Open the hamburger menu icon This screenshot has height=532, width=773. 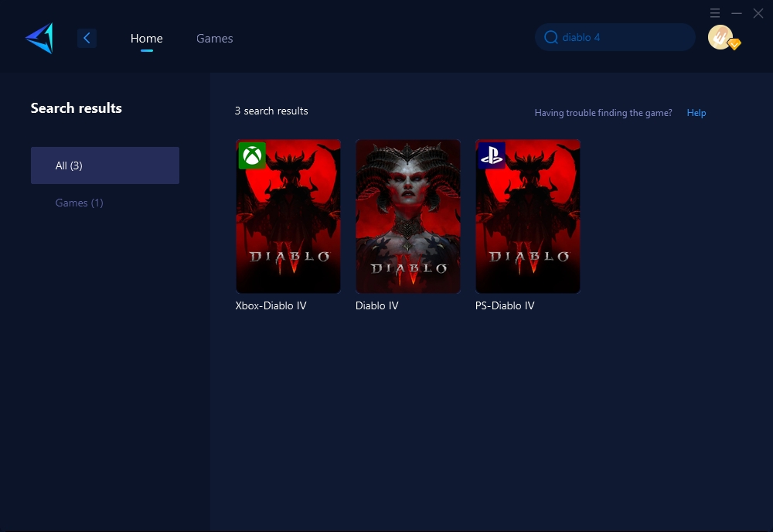(x=715, y=13)
